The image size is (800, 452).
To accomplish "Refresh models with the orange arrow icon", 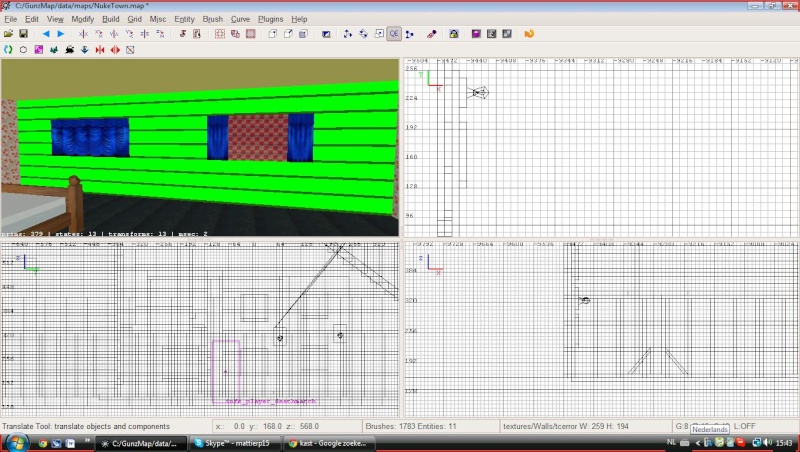I will [529, 34].
